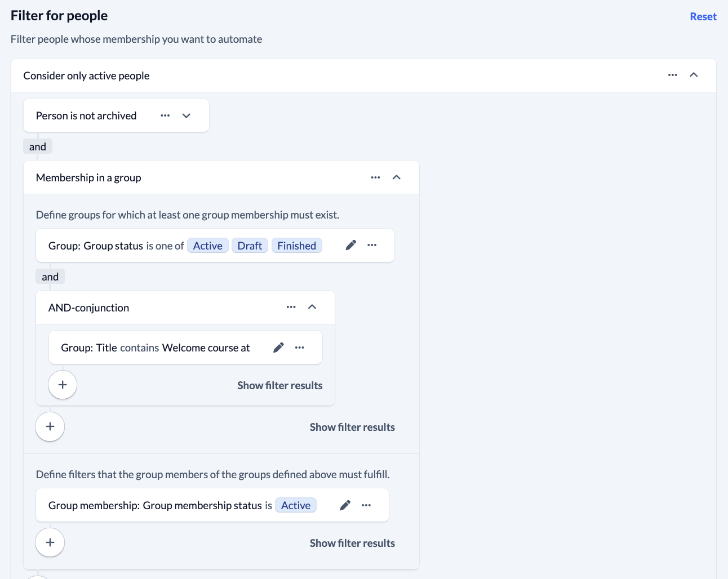This screenshot has width=728, height=579.
Task: Open more options for Consider only active people
Action: [673, 75]
